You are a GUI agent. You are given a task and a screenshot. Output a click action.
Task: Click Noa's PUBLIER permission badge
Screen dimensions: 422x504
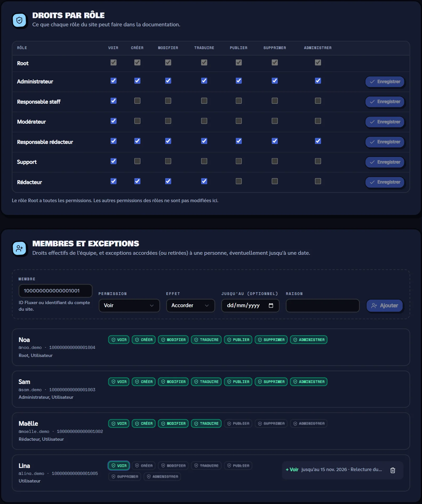pyautogui.click(x=238, y=340)
